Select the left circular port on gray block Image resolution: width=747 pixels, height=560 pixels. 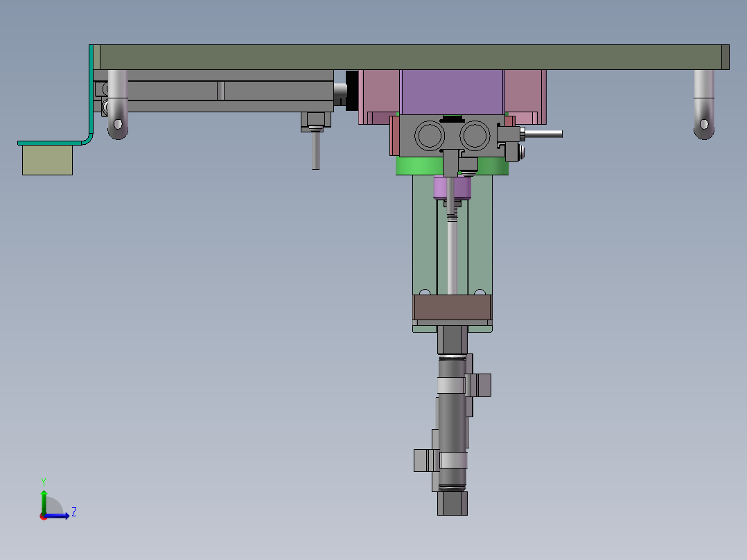tap(430, 135)
